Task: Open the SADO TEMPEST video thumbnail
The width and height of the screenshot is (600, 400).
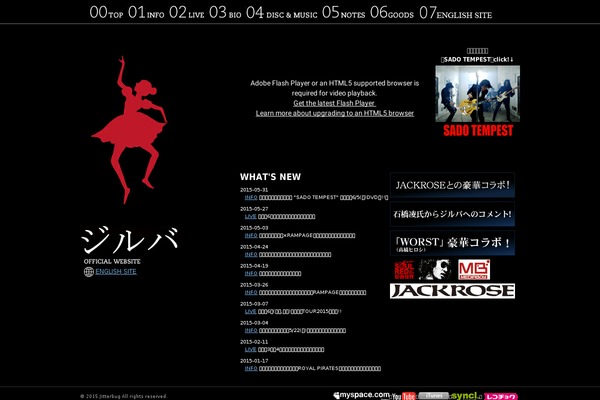Action: pyautogui.click(x=478, y=94)
